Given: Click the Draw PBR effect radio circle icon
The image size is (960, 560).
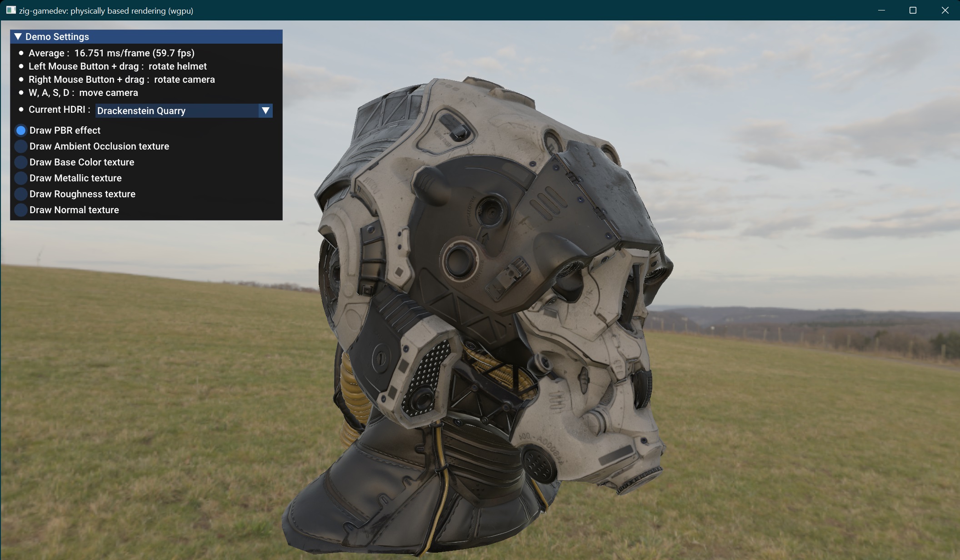Looking at the screenshot, I should (21, 130).
